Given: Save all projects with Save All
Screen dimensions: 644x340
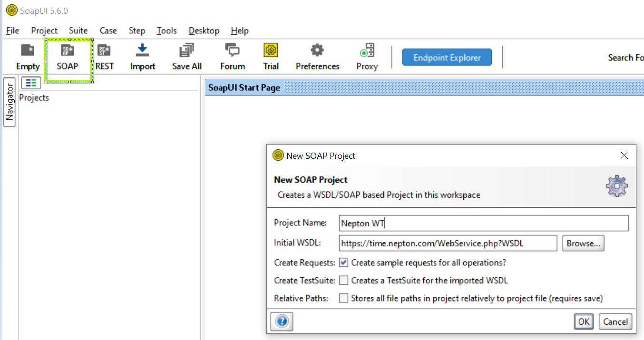Looking at the screenshot, I should point(187,57).
